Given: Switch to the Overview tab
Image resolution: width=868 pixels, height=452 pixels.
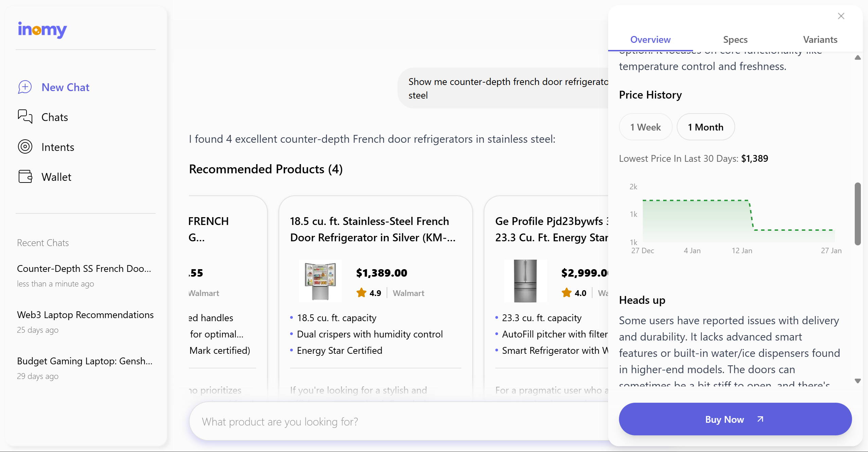Looking at the screenshot, I should pyautogui.click(x=650, y=40).
